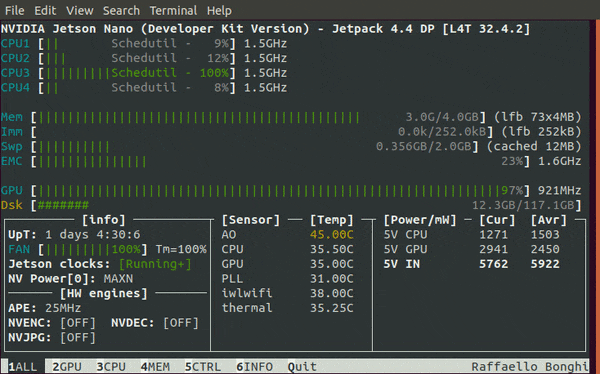
Task: Click the 3.0G/4.0GB memory value
Action: click(x=442, y=117)
